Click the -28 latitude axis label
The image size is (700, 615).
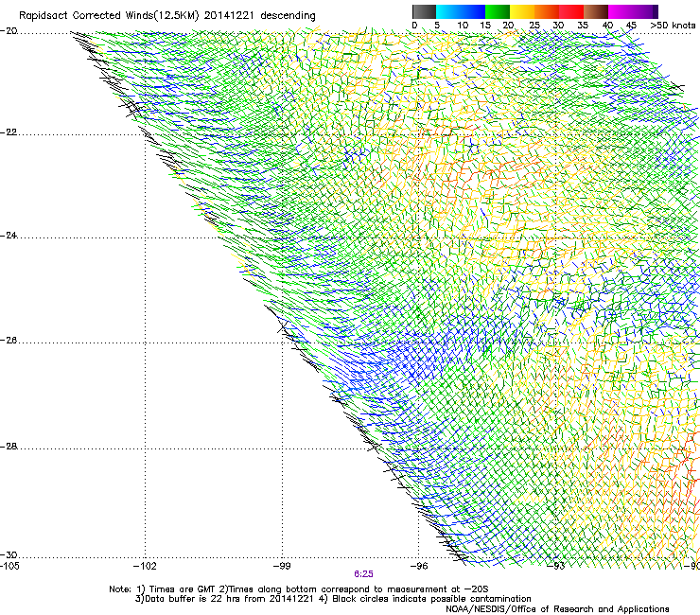[x=9, y=447]
